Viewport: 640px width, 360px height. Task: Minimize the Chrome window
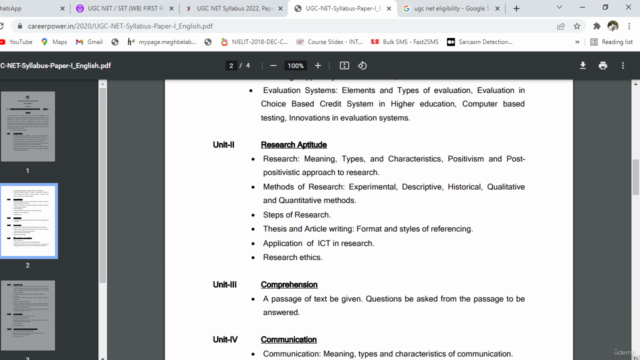pyautogui.click(x=582, y=7)
